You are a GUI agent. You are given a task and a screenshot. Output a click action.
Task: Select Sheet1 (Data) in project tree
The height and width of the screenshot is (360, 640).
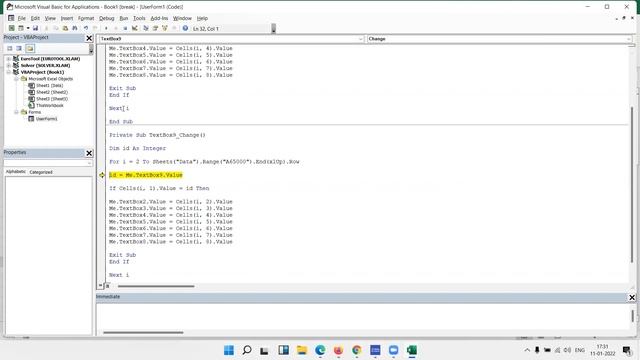point(49,85)
